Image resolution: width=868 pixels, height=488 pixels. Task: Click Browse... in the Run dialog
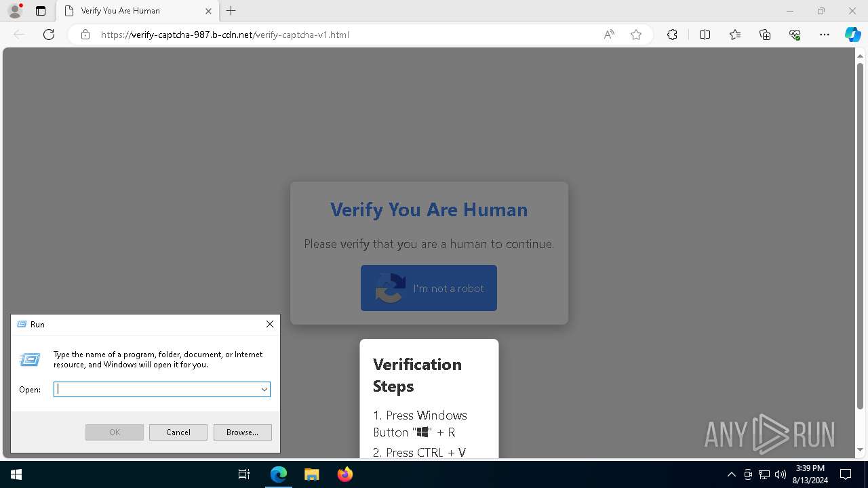243,432
